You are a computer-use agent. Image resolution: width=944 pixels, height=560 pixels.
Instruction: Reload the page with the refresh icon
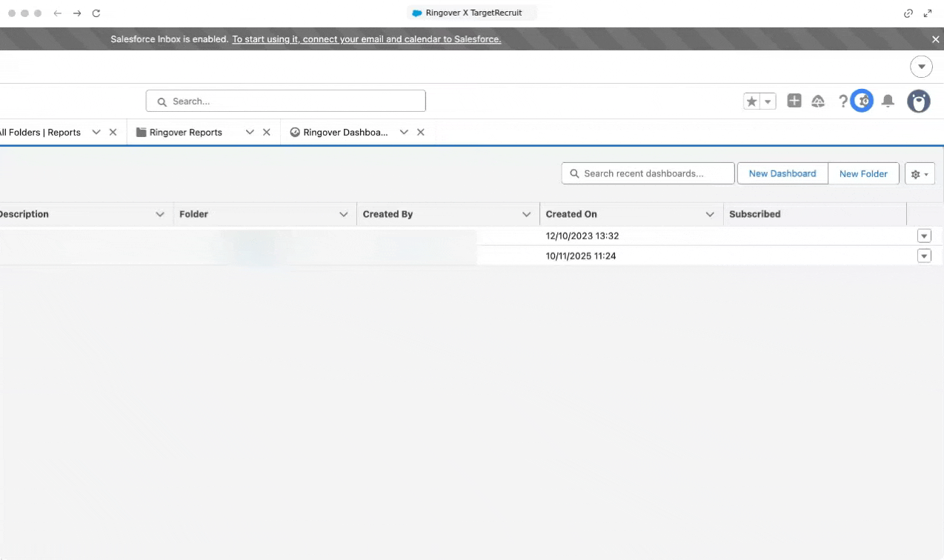(x=96, y=13)
